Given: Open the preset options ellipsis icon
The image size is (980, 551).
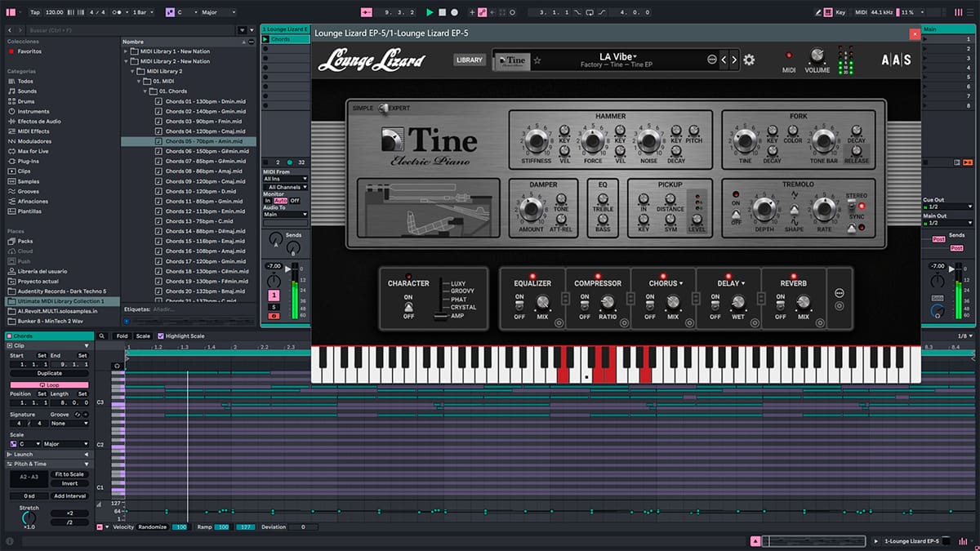Looking at the screenshot, I should pos(711,60).
